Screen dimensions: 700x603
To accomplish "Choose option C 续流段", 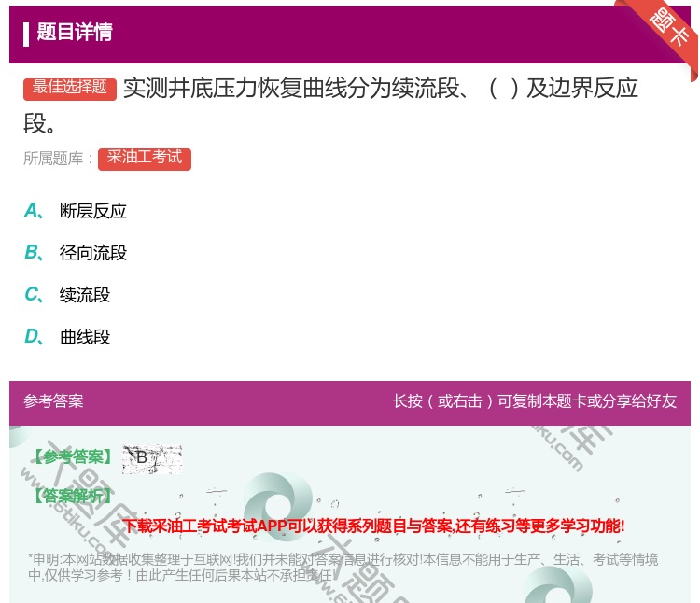I will [67, 295].
